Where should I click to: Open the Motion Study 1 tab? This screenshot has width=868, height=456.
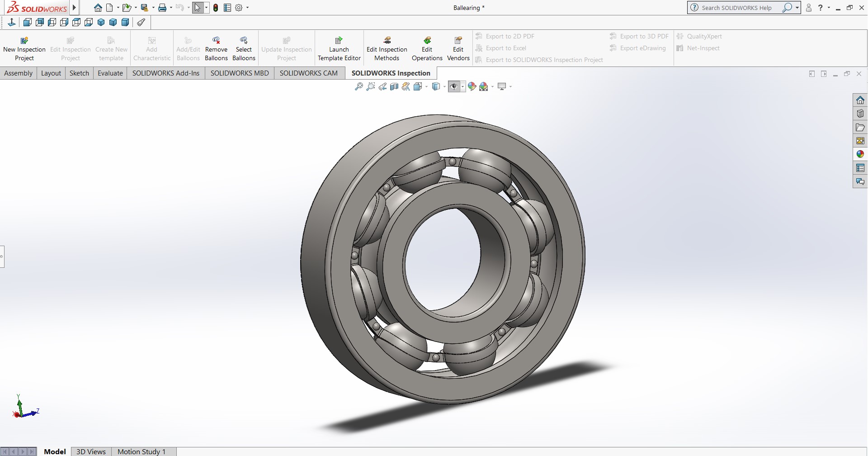coord(142,451)
